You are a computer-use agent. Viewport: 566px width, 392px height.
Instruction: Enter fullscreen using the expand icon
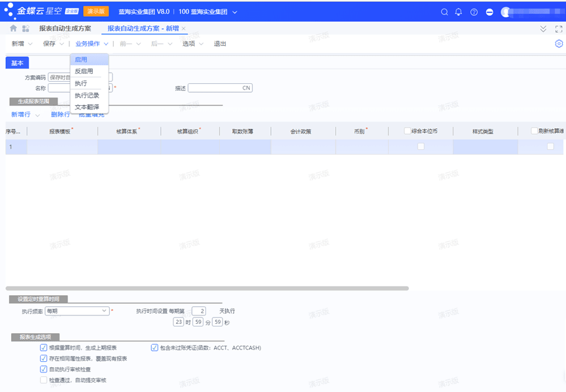pos(558,29)
